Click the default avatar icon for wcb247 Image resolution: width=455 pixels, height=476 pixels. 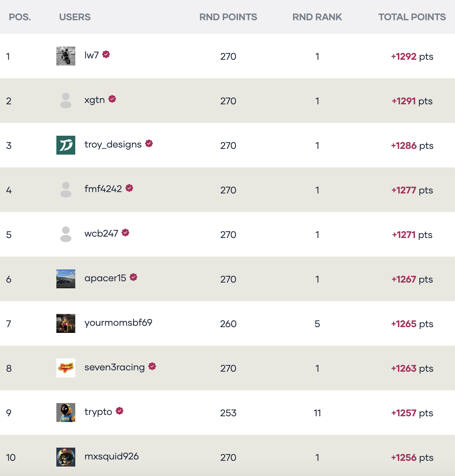(x=66, y=234)
